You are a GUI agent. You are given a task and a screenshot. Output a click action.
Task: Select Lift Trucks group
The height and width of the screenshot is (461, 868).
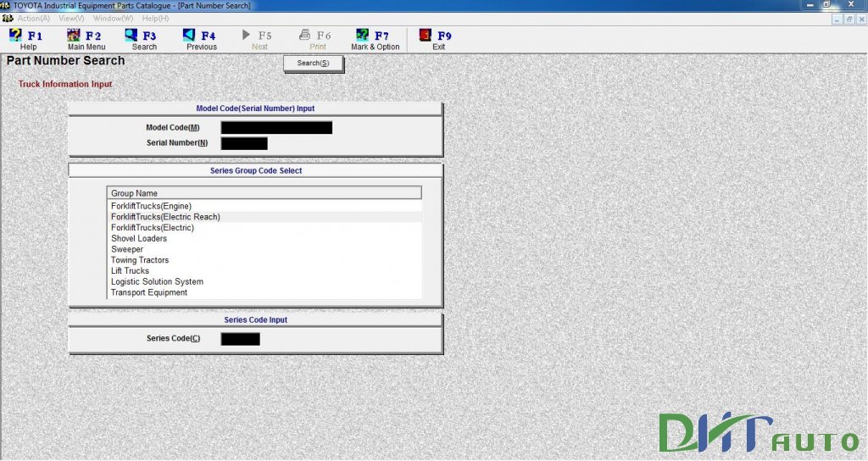click(264, 270)
